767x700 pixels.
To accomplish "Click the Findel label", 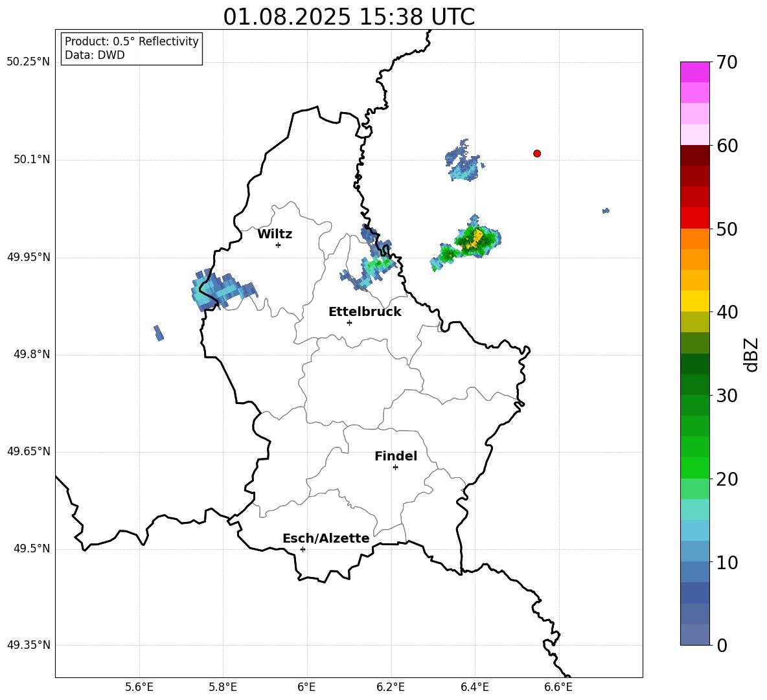I will 396,456.
